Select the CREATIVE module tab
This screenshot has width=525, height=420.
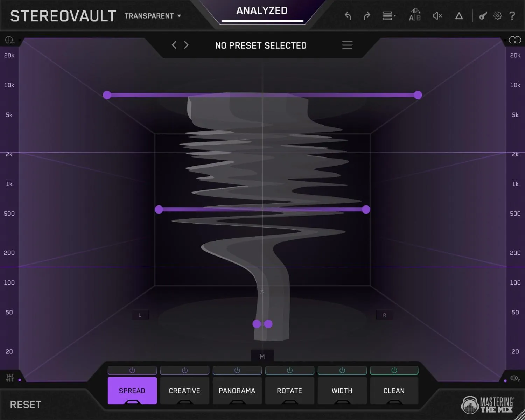pyautogui.click(x=185, y=391)
